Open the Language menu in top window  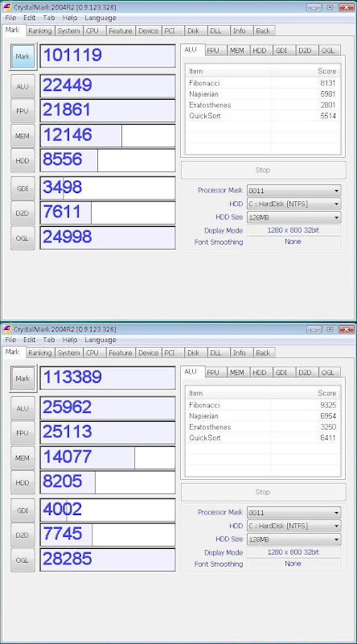coord(101,18)
